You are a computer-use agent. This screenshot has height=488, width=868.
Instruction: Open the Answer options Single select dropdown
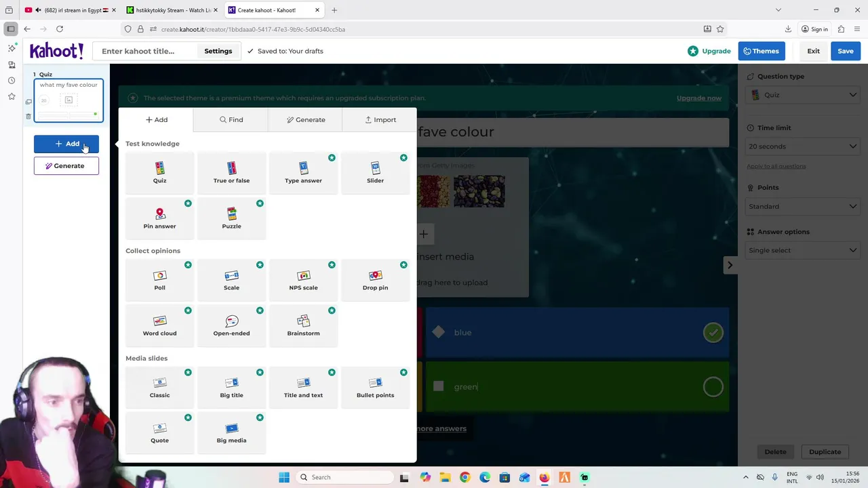click(803, 250)
